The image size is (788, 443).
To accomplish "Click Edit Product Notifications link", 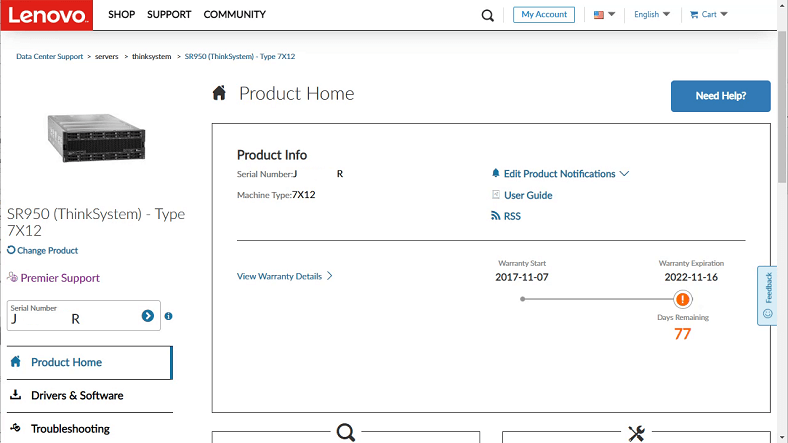I will [x=559, y=174].
